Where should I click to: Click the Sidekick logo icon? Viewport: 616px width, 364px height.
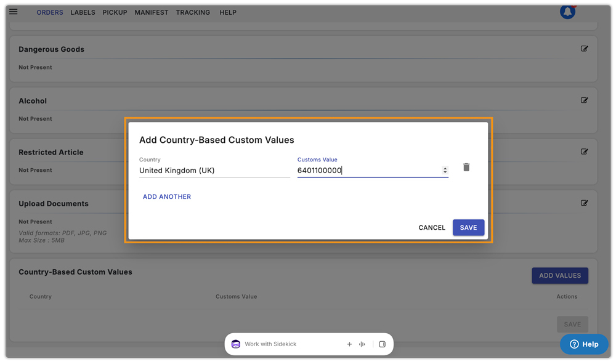pos(236,344)
